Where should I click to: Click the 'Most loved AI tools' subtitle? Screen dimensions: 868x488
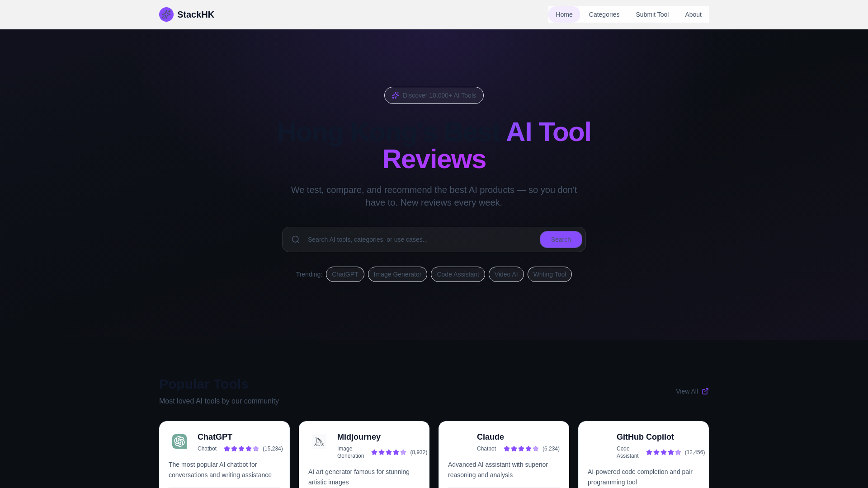[219, 401]
